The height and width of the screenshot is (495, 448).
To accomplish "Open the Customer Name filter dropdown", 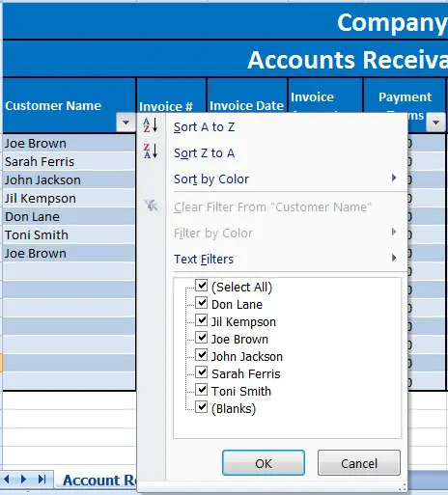I will tap(126, 123).
